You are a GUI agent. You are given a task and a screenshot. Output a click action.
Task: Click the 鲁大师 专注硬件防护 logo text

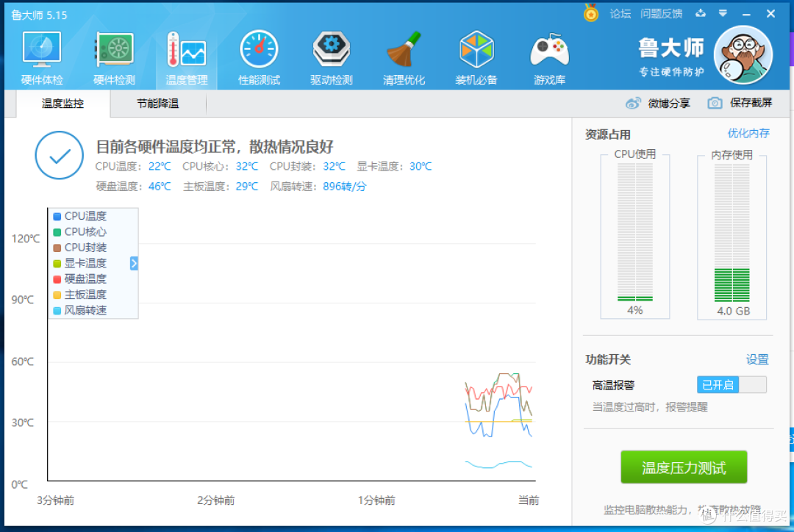click(671, 57)
